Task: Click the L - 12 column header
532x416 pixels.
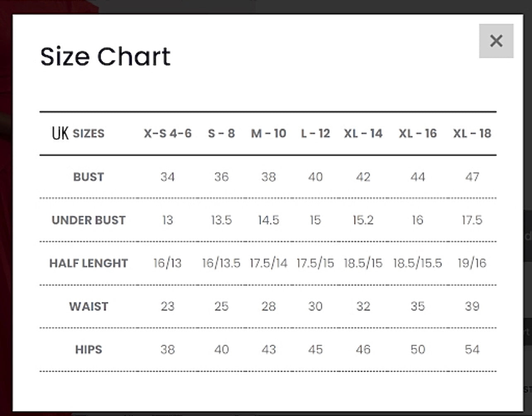Action: click(315, 133)
